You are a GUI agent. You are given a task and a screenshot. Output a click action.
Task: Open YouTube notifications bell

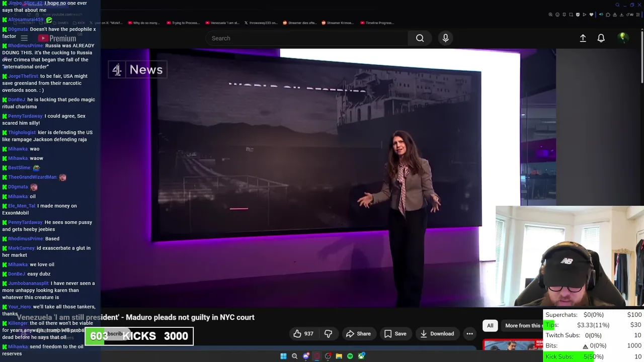(x=601, y=38)
